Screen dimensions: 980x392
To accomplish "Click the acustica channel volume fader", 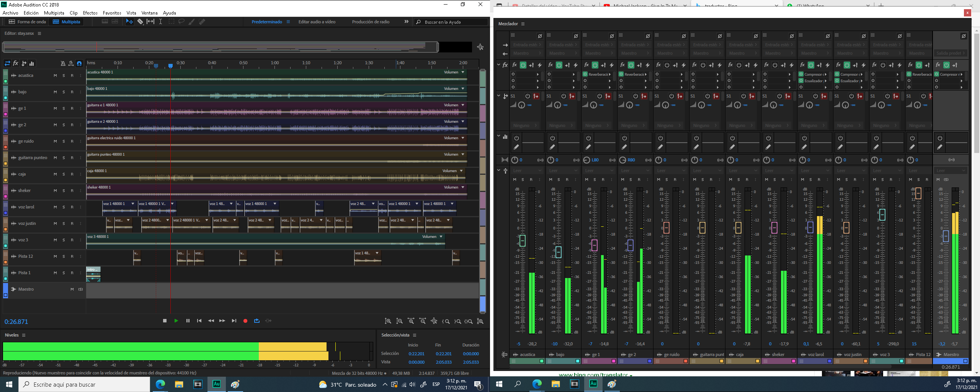I will click(x=522, y=241).
